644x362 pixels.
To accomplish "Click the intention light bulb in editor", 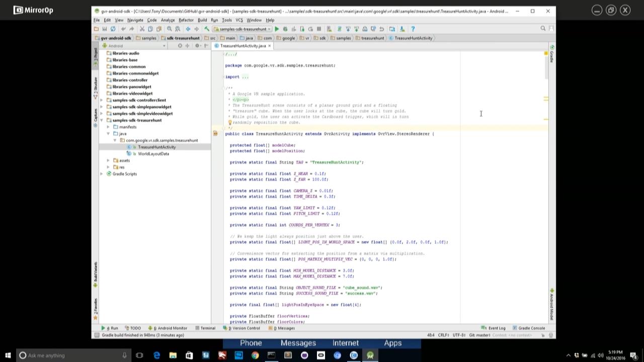I will [x=230, y=122].
